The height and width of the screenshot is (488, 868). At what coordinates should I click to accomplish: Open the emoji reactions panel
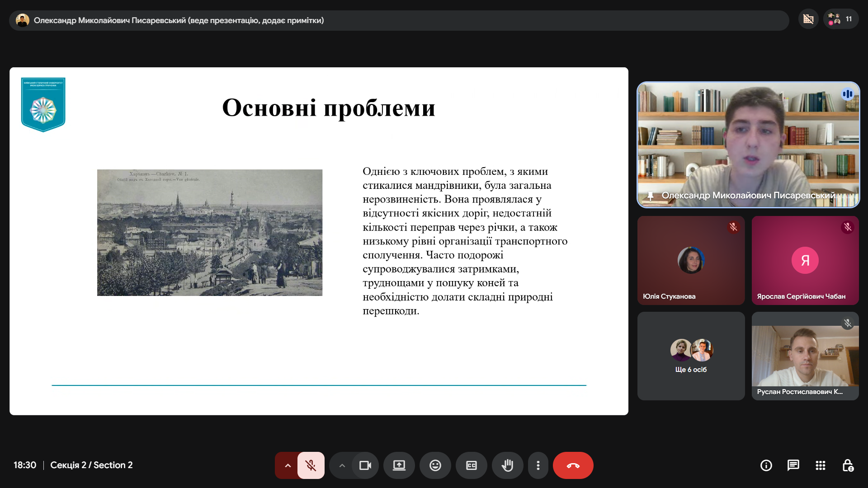point(435,465)
